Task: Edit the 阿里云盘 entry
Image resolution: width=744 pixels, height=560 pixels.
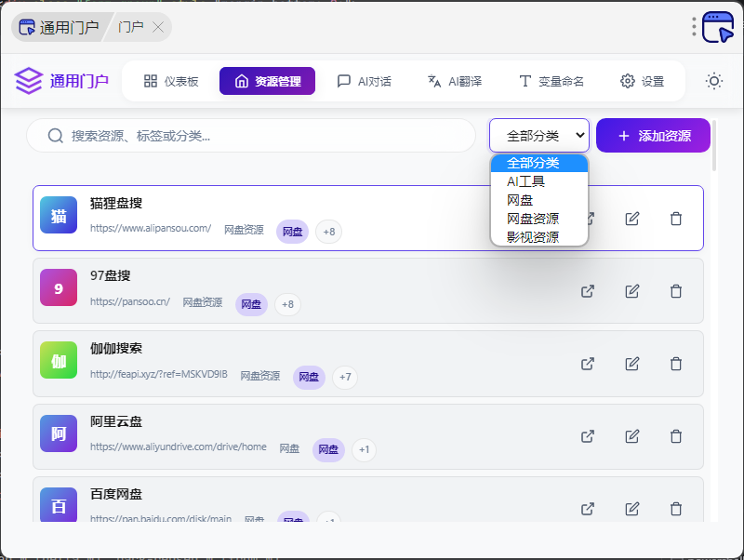Action: click(x=632, y=436)
